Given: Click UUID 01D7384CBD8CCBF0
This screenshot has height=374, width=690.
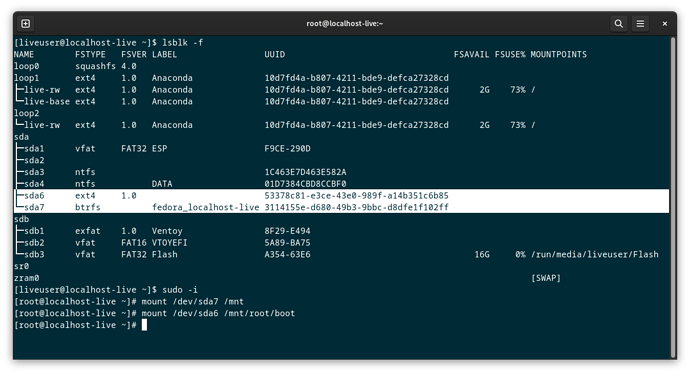Looking at the screenshot, I should [305, 184].
